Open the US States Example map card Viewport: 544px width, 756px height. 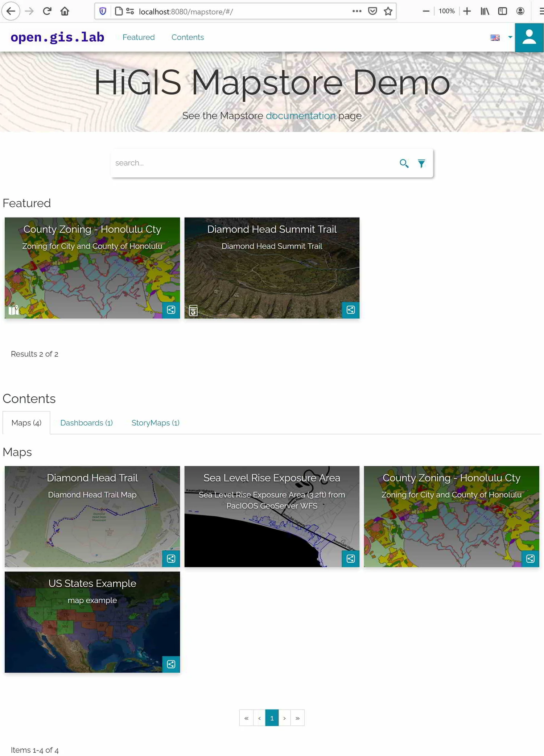point(92,622)
